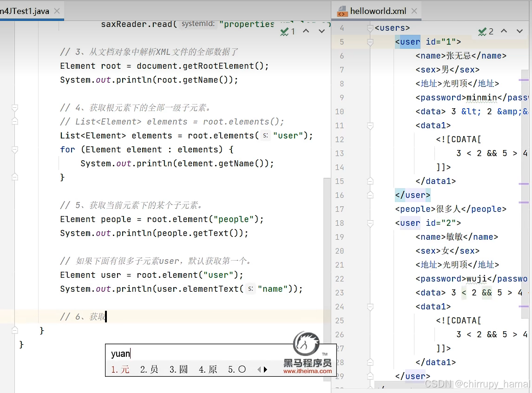The height and width of the screenshot is (393, 532).
Task: Collapse the user id=1 element fold
Action: click(x=370, y=42)
